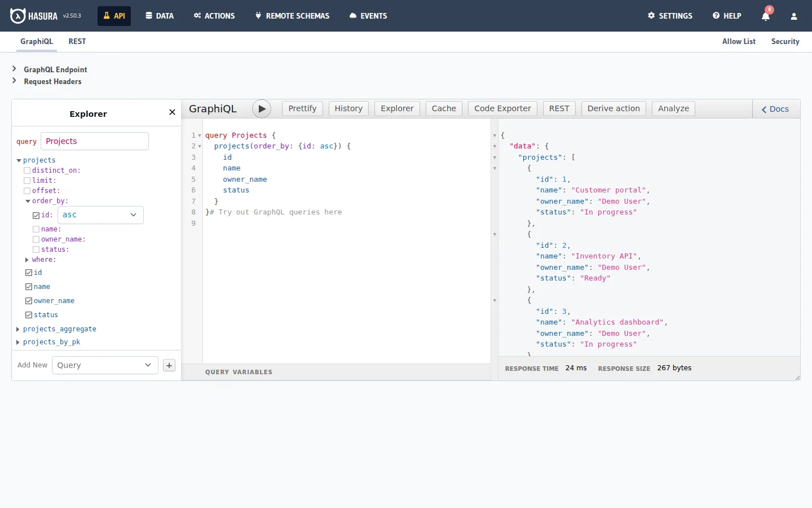This screenshot has height=508, width=812.
Task: Uncheck the owner_name field checkbox
Action: pyautogui.click(x=29, y=301)
